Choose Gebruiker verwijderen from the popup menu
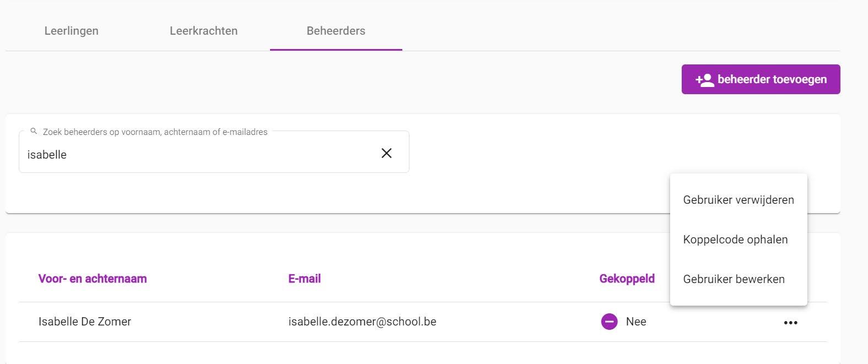868x364 pixels. [738, 200]
